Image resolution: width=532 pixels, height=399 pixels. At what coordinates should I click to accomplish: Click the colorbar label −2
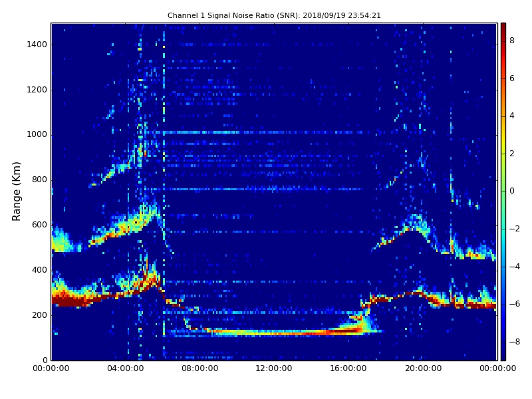[515, 229]
